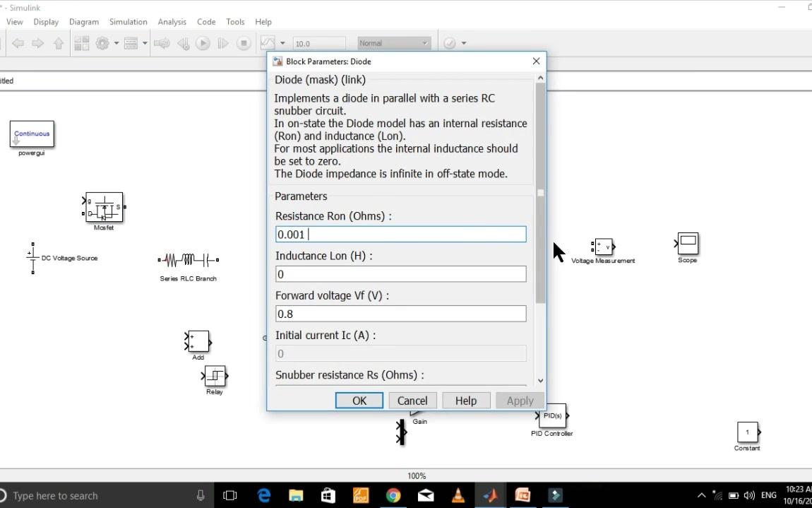Open the Tools menu
Screen dimensions: 812x508
[x=235, y=22]
